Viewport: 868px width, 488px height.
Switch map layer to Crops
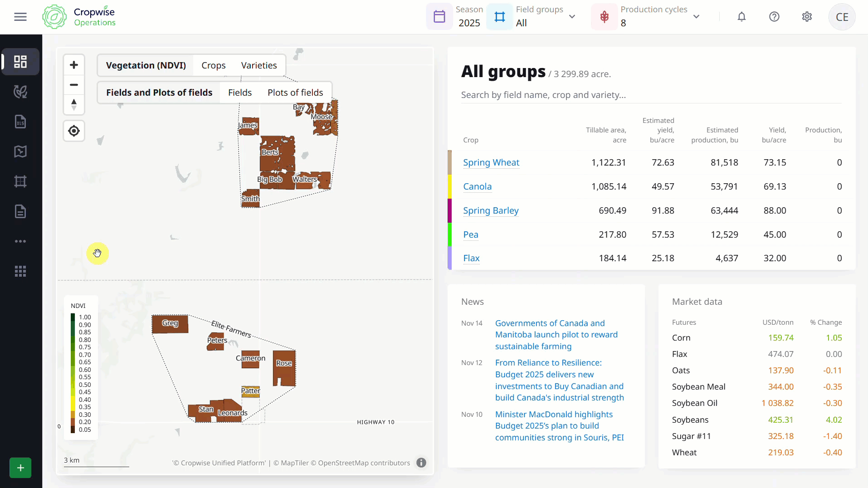pyautogui.click(x=213, y=65)
